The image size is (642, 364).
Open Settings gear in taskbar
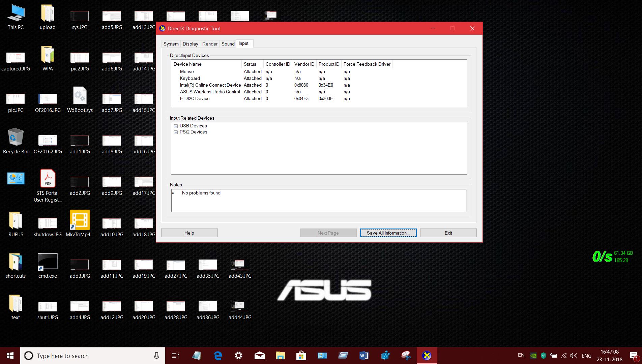click(x=238, y=356)
